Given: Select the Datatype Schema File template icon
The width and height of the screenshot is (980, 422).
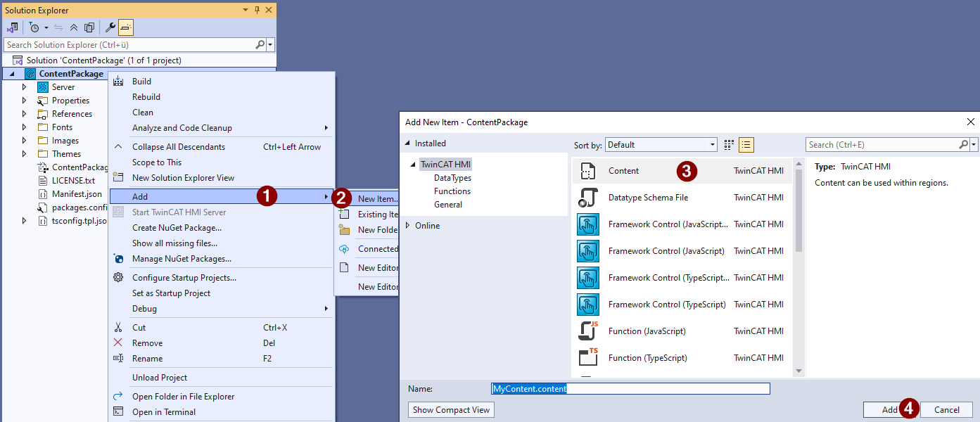Looking at the screenshot, I should click(x=587, y=198).
